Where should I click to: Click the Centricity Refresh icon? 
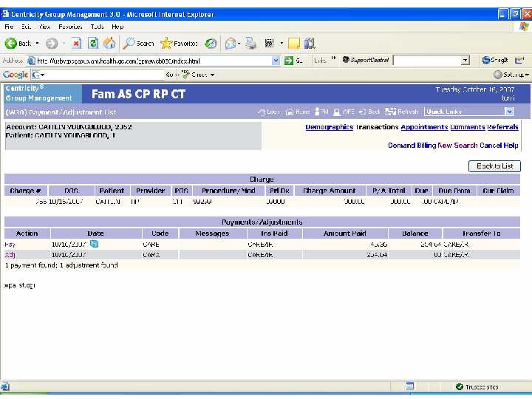tap(391, 112)
